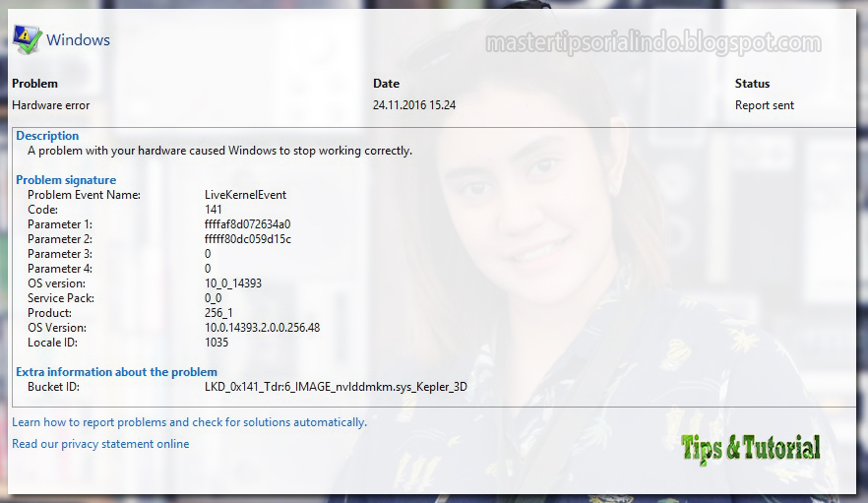Screen dimensions: 868x503
Task: Select the Product value '256_1'
Action: 218,313
